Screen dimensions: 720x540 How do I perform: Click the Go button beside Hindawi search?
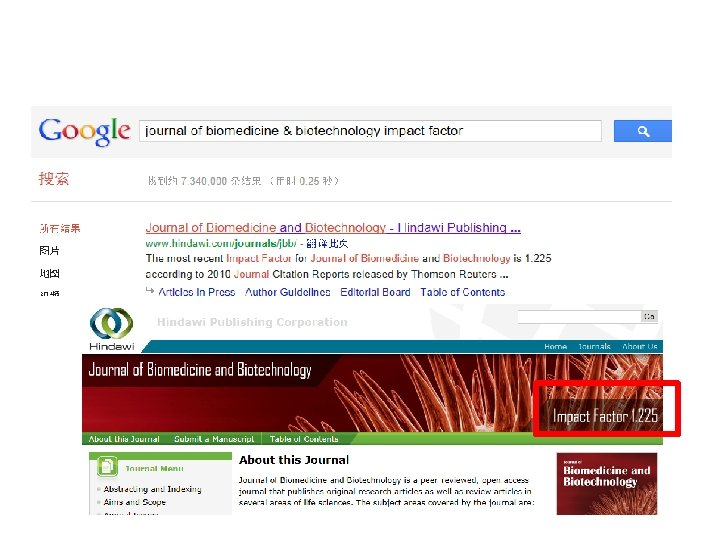coord(649,316)
